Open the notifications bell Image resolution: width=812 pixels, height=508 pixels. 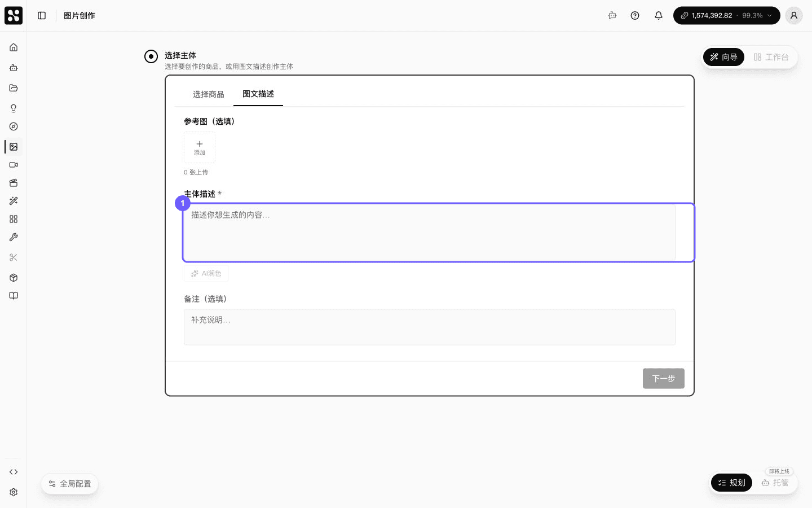pos(659,15)
